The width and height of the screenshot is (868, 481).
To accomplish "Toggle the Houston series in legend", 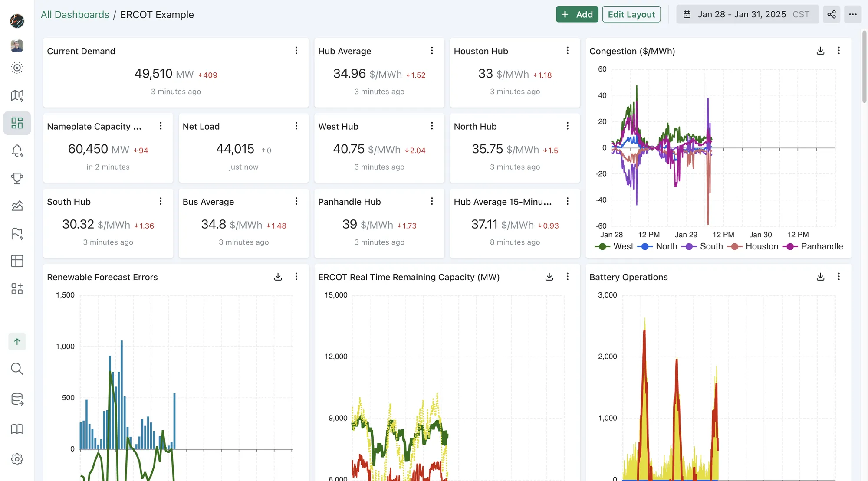I will point(761,246).
